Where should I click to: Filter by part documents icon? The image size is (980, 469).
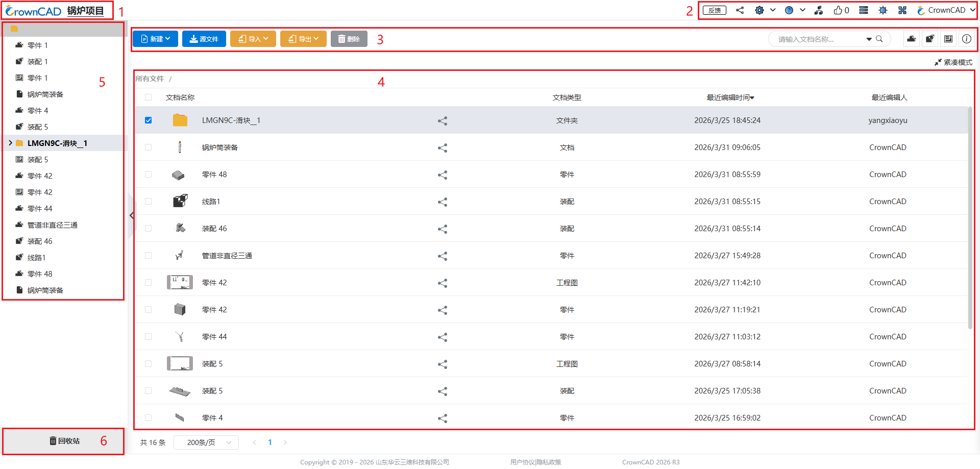(x=912, y=39)
